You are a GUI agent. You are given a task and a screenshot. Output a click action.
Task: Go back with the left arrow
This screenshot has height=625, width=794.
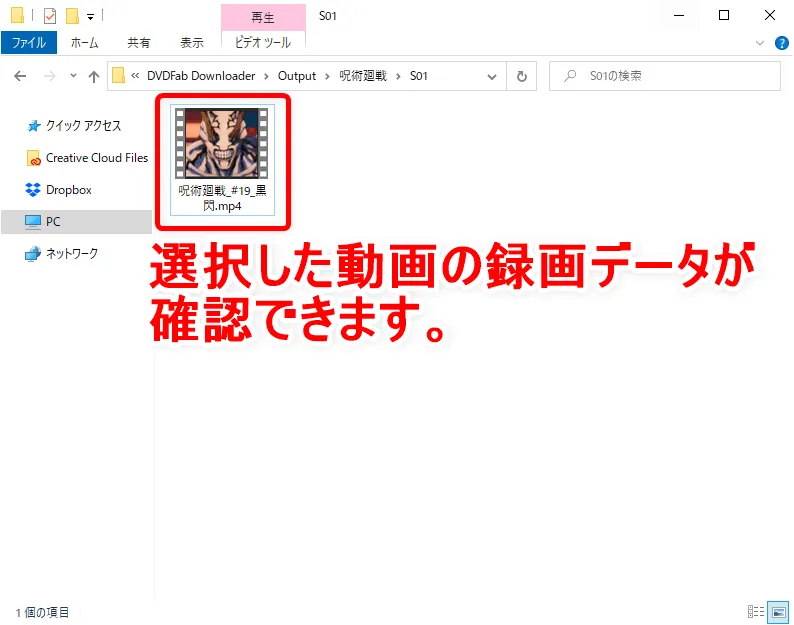click(x=20, y=76)
